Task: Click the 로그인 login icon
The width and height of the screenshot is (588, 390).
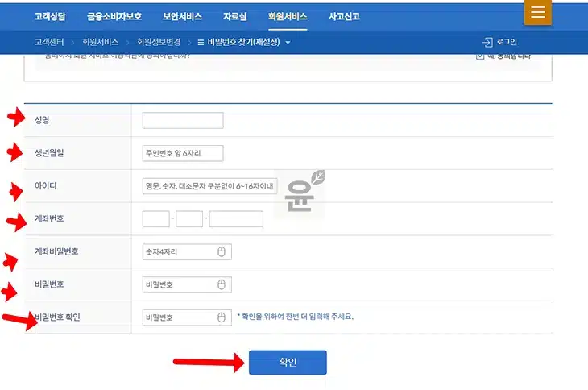Action: point(487,42)
